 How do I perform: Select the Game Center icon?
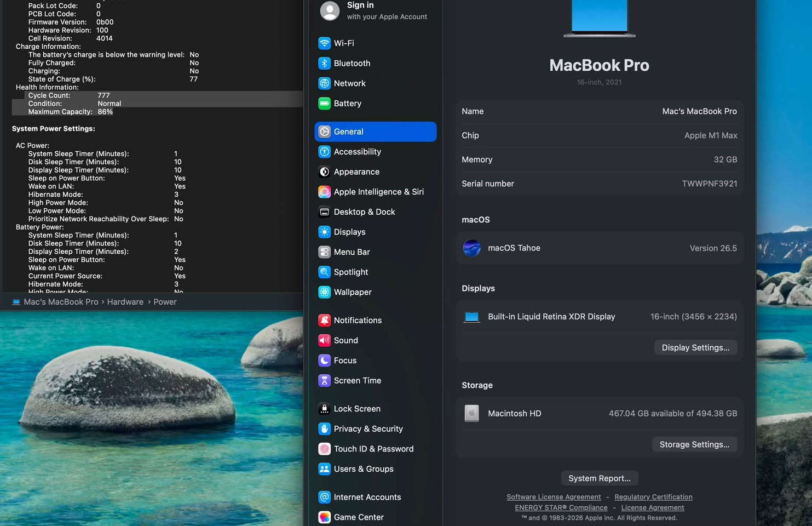[324, 517]
